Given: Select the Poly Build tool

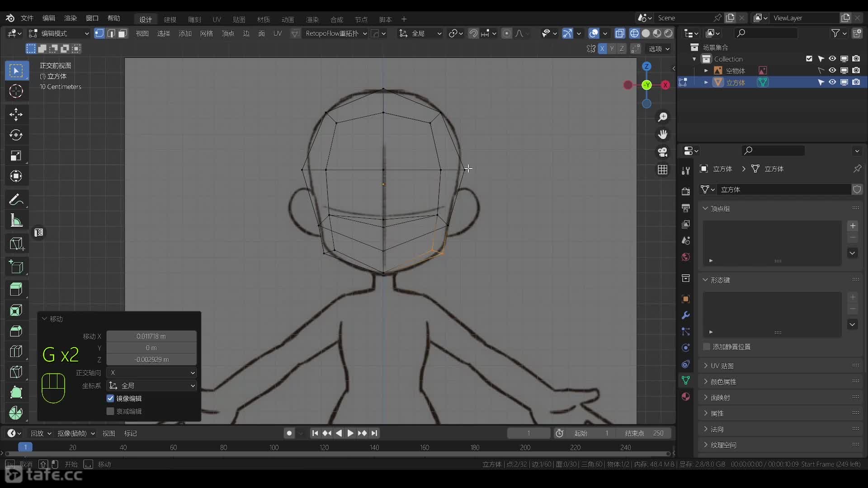Looking at the screenshot, I should (16, 392).
